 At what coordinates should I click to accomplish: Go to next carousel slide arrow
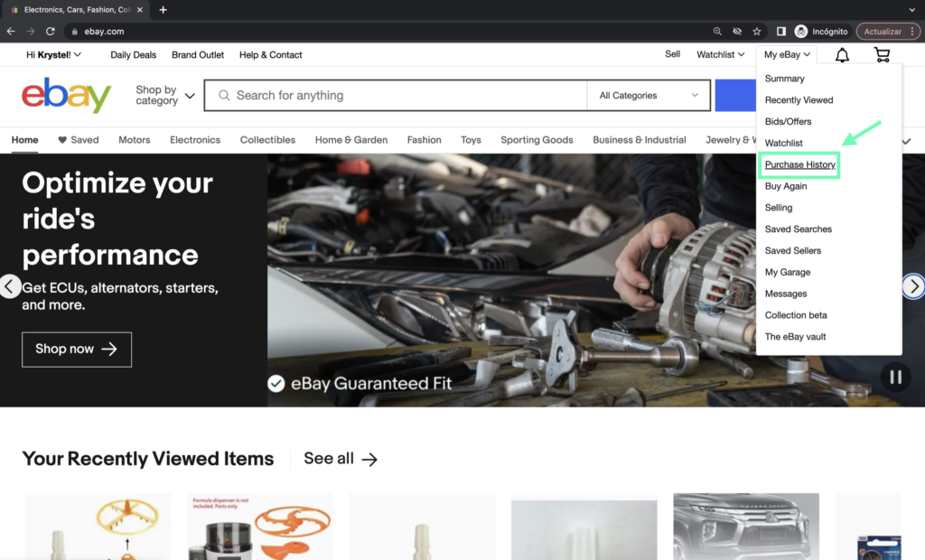(913, 286)
